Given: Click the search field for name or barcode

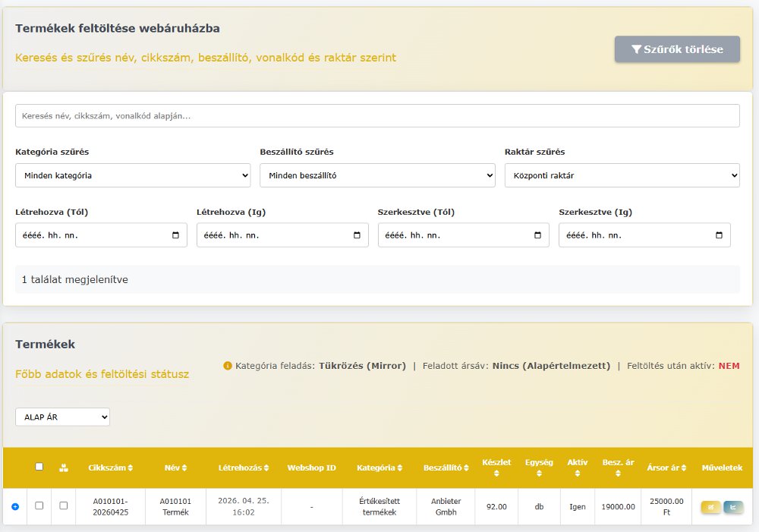Looking at the screenshot, I should (377, 116).
